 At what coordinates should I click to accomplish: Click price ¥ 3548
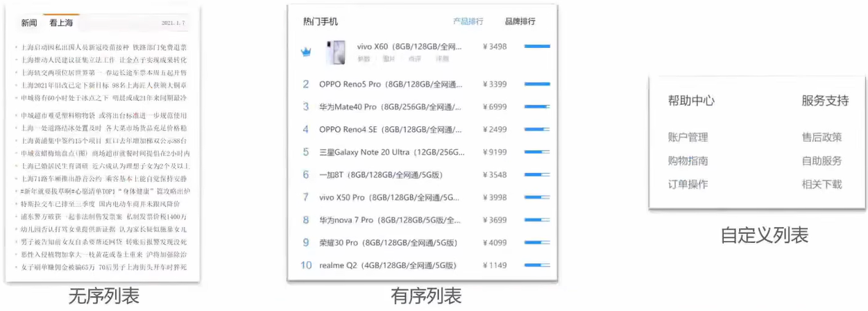tap(494, 175)
